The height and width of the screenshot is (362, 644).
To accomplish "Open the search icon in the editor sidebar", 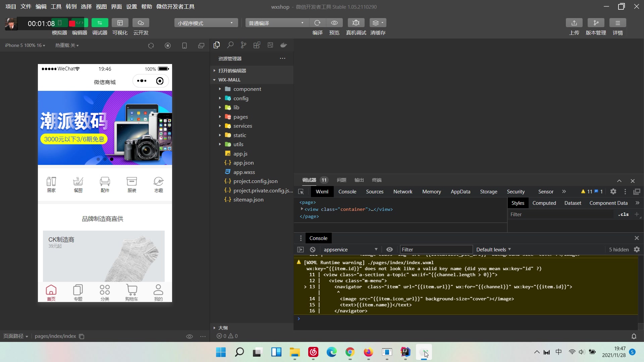I will (x=230, y=45).
